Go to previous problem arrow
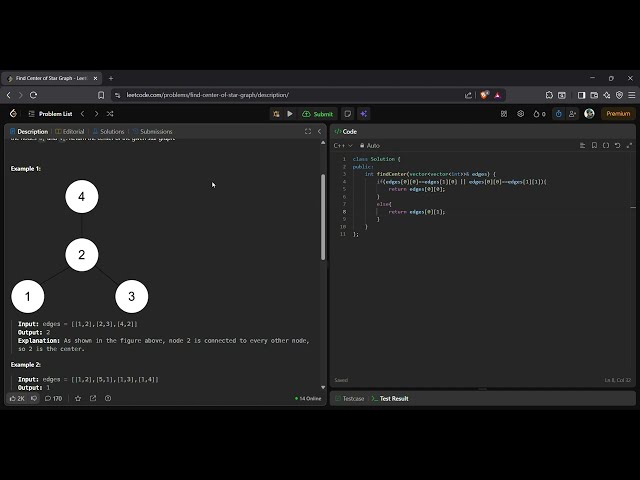The width and height of the screenshot is (640, 480). click(x=82, y=114)
